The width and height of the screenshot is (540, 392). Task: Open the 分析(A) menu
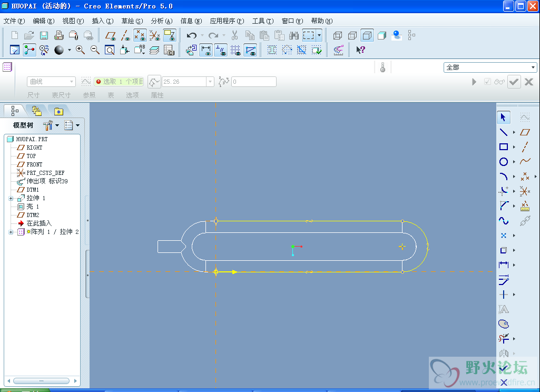coord(162,21)
